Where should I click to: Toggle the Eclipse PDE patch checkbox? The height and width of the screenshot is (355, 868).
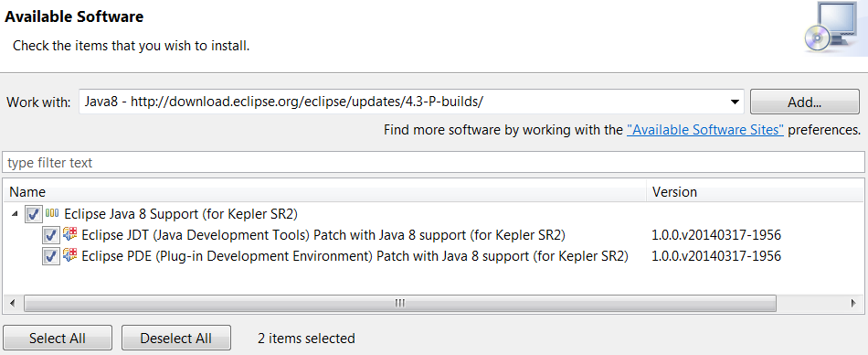[x=51, y=256]
